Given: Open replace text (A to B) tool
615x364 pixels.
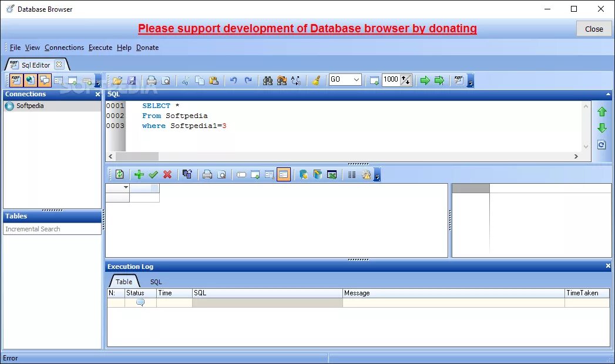Looking at the screenshot, I should point(296,80).
